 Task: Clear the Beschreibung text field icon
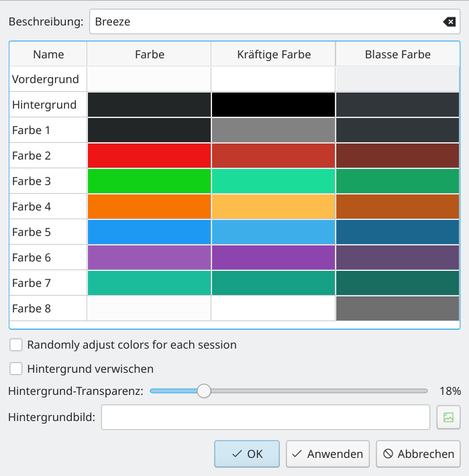pos(449,22)
